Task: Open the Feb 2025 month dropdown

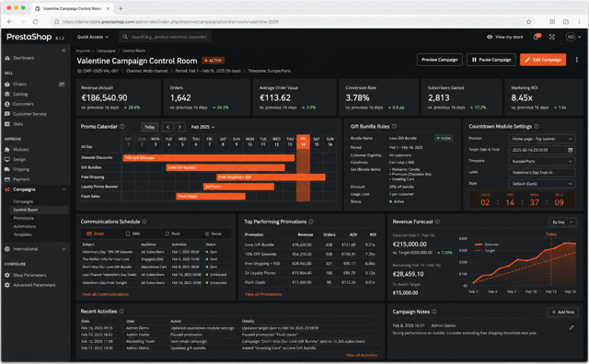Action: tap(202, 127)
